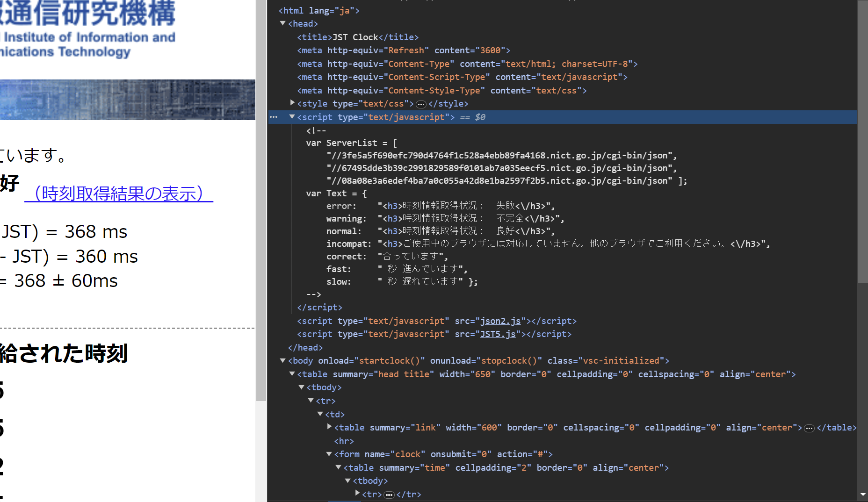Open the JST5.js script source link
The width and height of the screenshot is (868, 502).
click(497, 334)
